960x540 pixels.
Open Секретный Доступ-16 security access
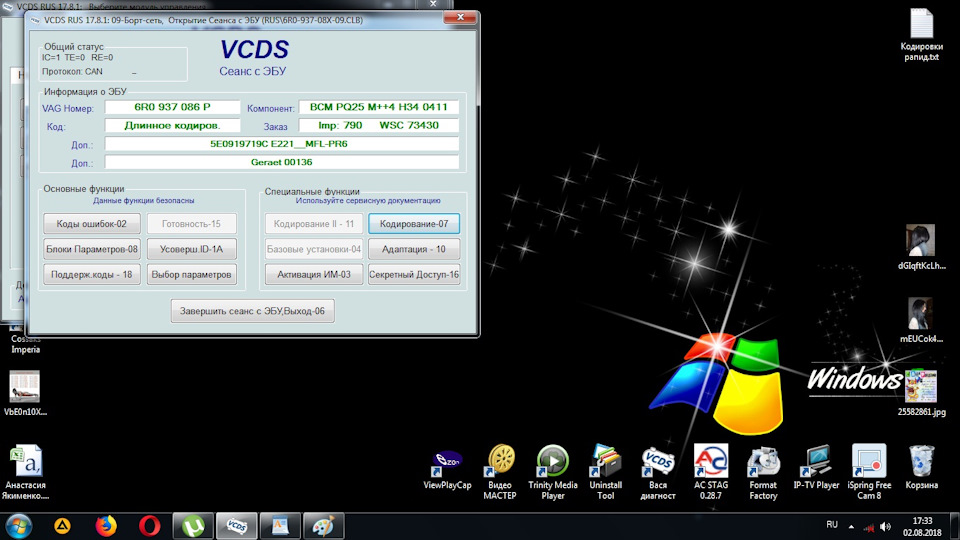(x=414, y=274)
